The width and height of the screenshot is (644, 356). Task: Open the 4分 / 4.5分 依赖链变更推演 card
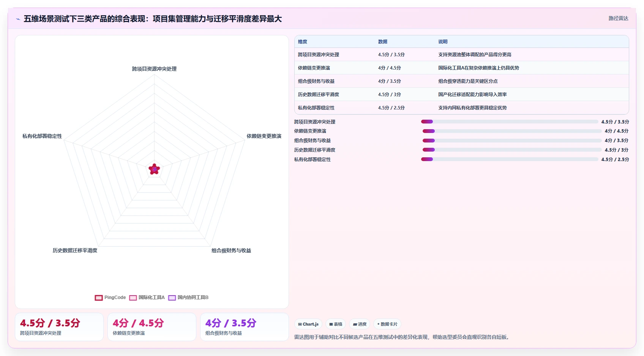[152, 327]
